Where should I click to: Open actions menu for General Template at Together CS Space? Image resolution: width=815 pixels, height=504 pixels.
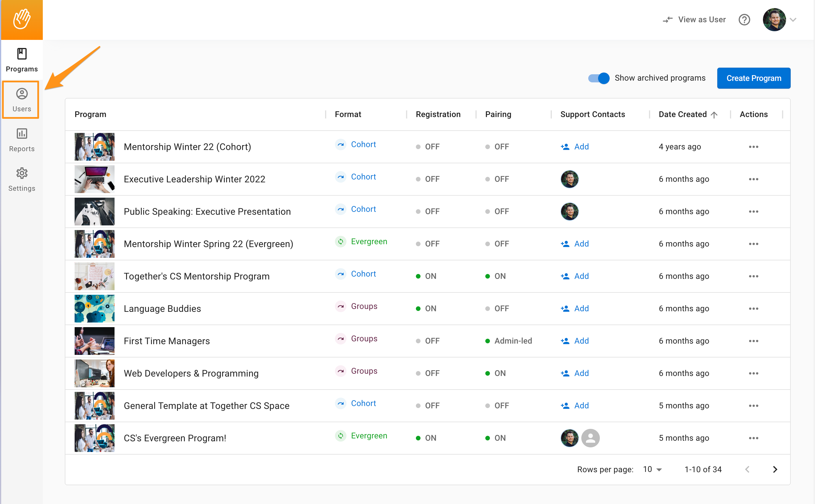point(753,405)
